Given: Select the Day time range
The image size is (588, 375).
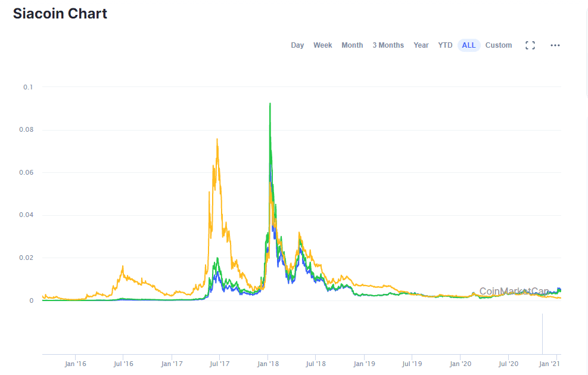Looking at the screenshot, I should tap(297, 45).
